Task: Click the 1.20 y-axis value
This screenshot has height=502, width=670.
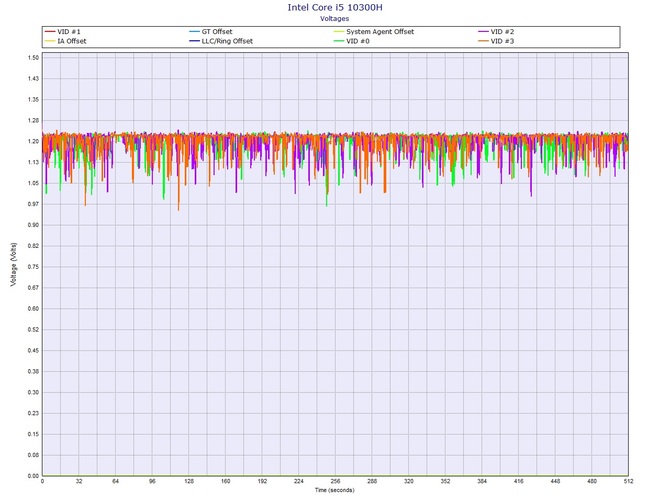Action: pyautogui.click(x=33, y=141)
